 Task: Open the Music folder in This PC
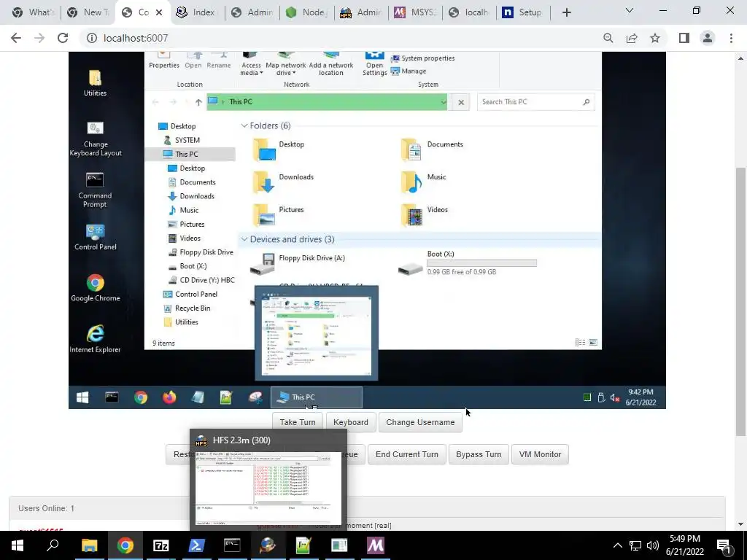424,181
